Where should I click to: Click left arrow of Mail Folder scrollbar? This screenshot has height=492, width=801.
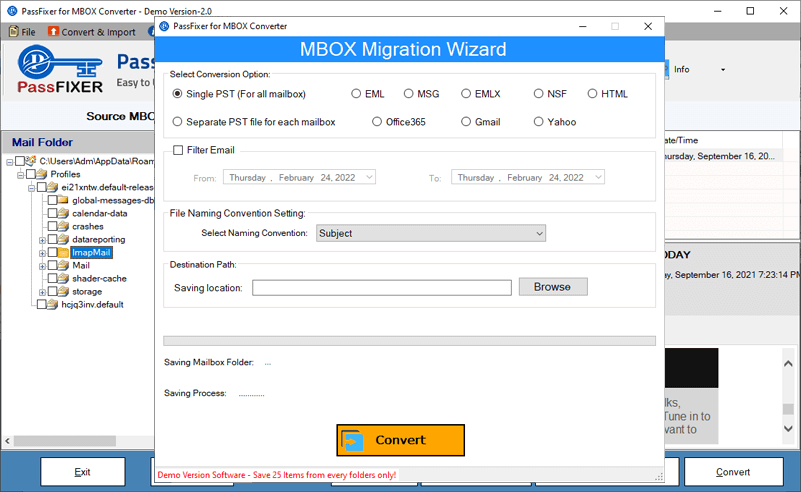7,440
